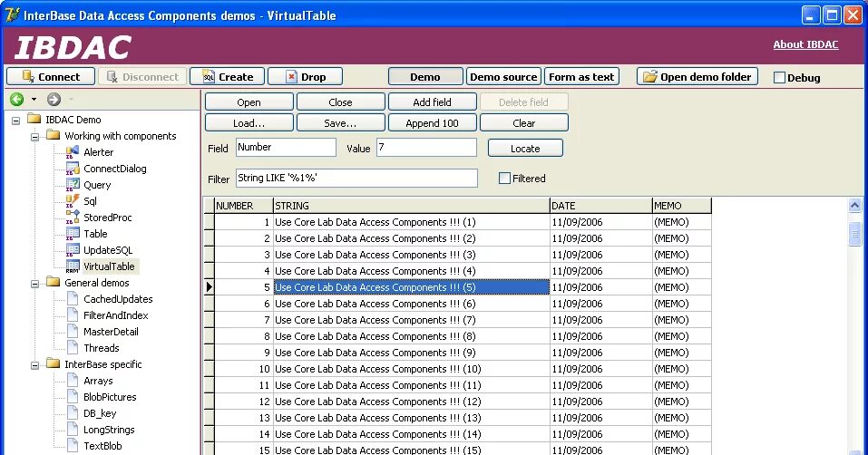
Task: Click the Drop button
Action: (x=305, y=76)
